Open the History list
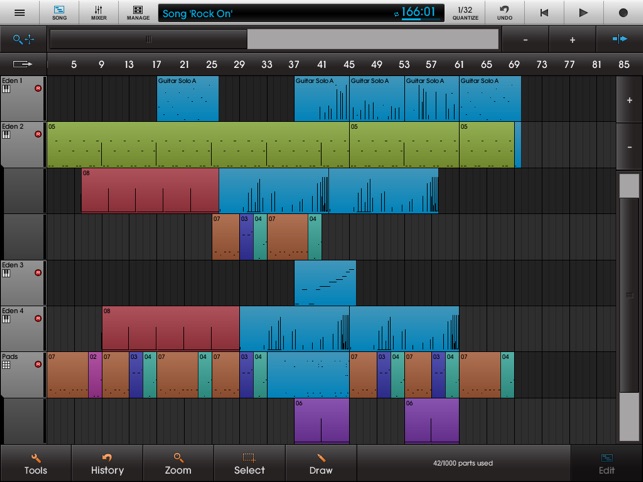The height and width of the screenshot is (482, 643). [x=107, y=464]
